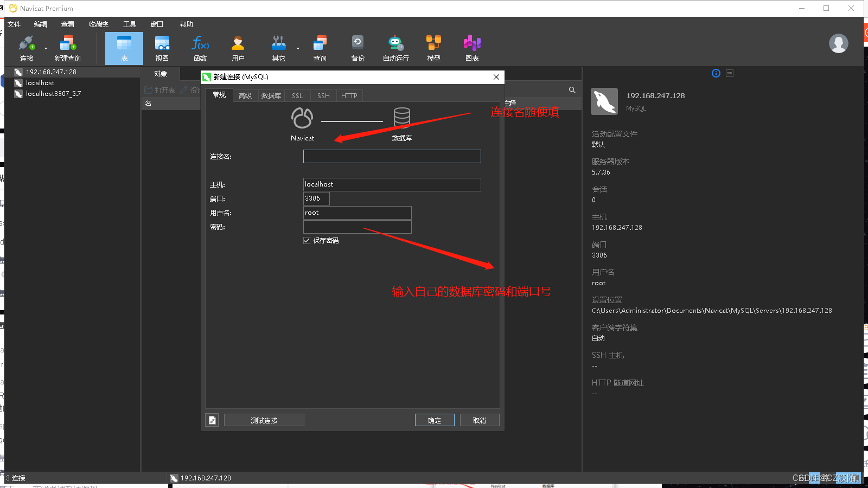Screen dimensions: 868x488
Task: Click the MySQL dolphin icon in info panel
Action: pyautogui.click(x=604, y=101)
